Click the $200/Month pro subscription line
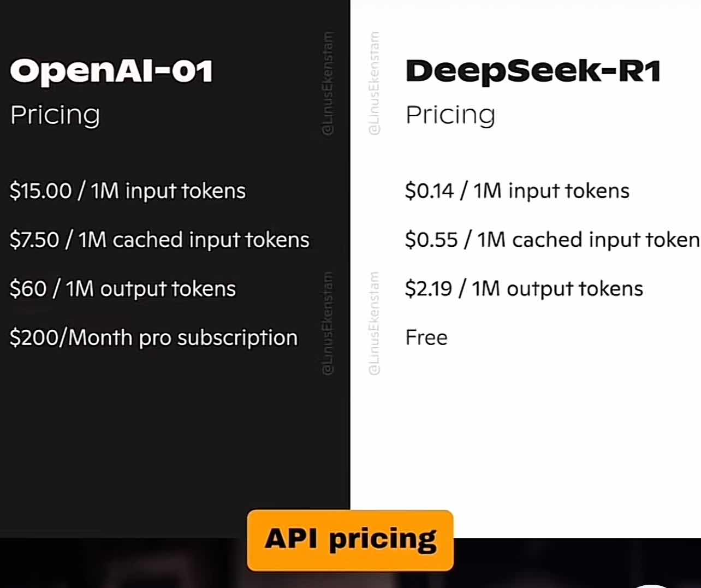This screenshot has width=701, height=588. click(153, 338)
